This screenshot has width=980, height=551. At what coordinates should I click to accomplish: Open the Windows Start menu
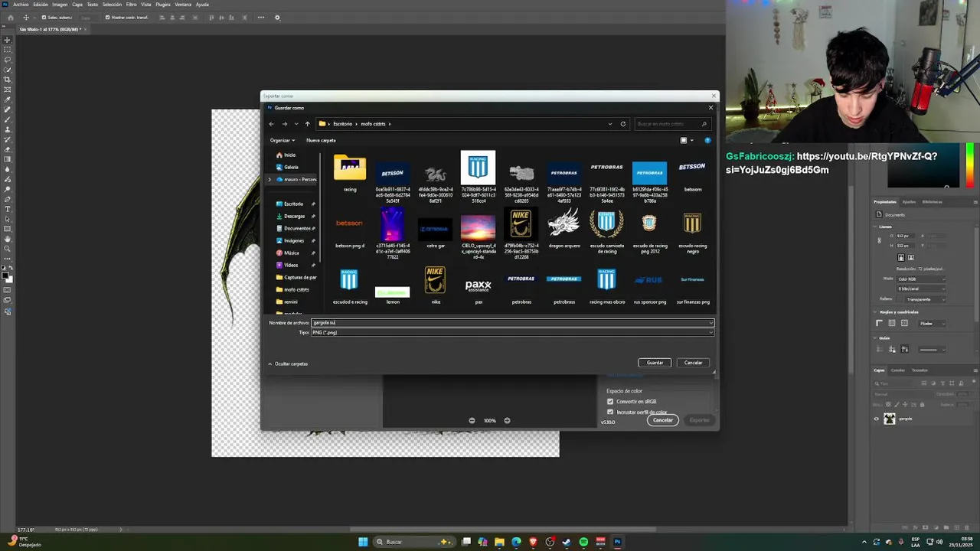pos(363,542)
